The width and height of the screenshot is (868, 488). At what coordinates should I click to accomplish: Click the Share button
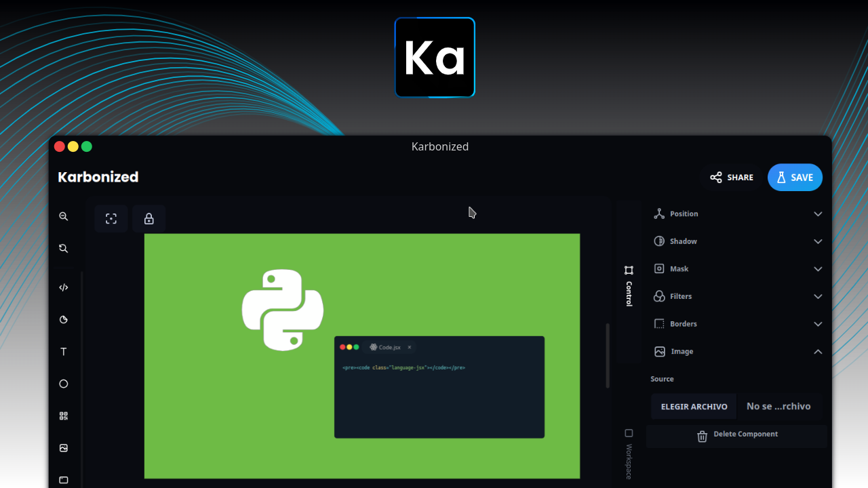coord(732,178)
